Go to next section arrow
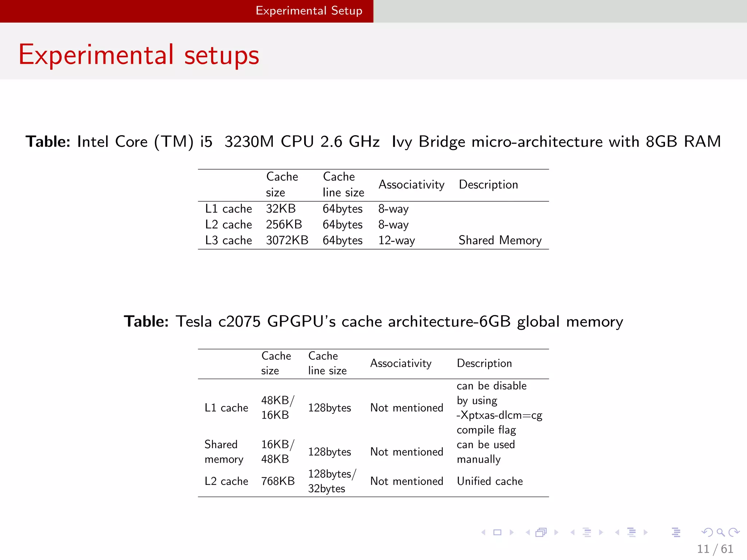This screenshot has width=747, height=560. 646,532
